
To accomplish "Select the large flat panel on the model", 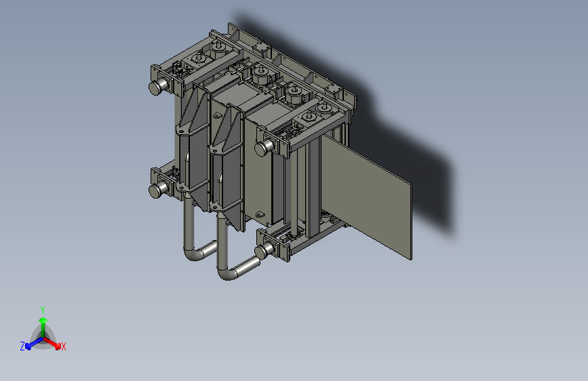I will (x=367, y=197).
